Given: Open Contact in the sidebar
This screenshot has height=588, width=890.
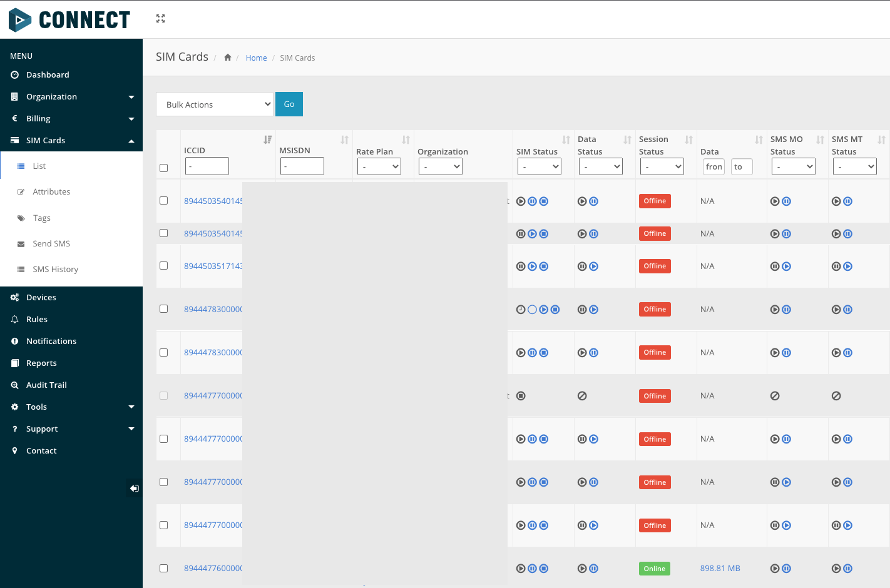Looking at the screenshot, I should pyautogui.click(x=71, y=451).
